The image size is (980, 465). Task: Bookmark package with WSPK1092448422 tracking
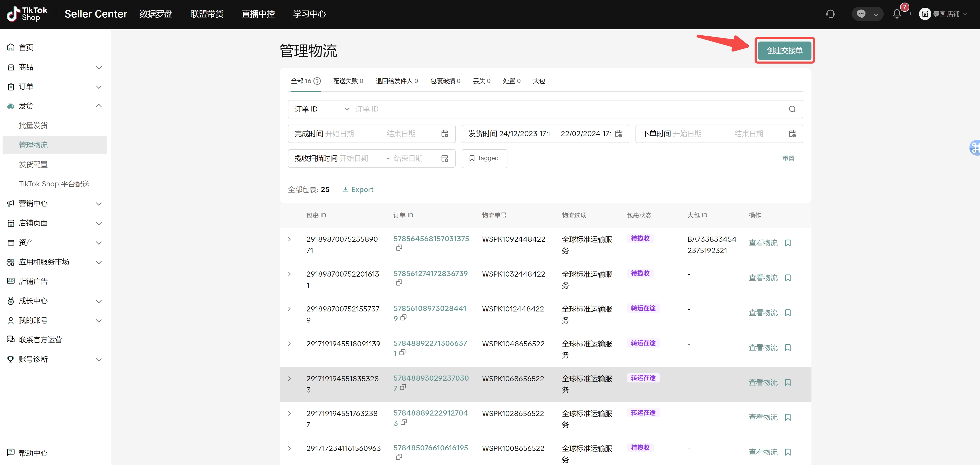click(788, 243)
